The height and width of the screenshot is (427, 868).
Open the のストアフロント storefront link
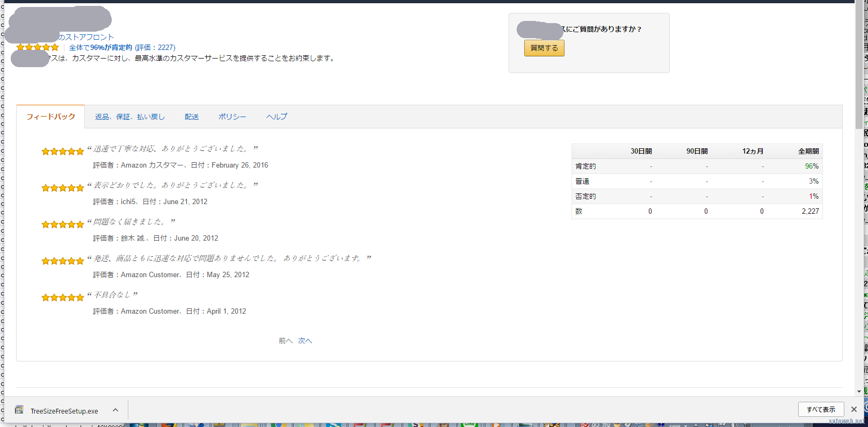click(86, 37)
